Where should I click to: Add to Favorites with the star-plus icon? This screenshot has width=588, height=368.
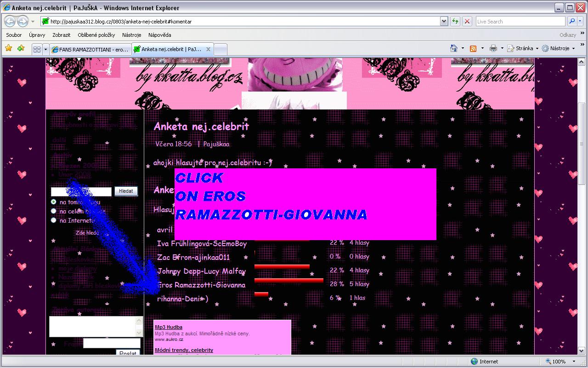(21, 48)
